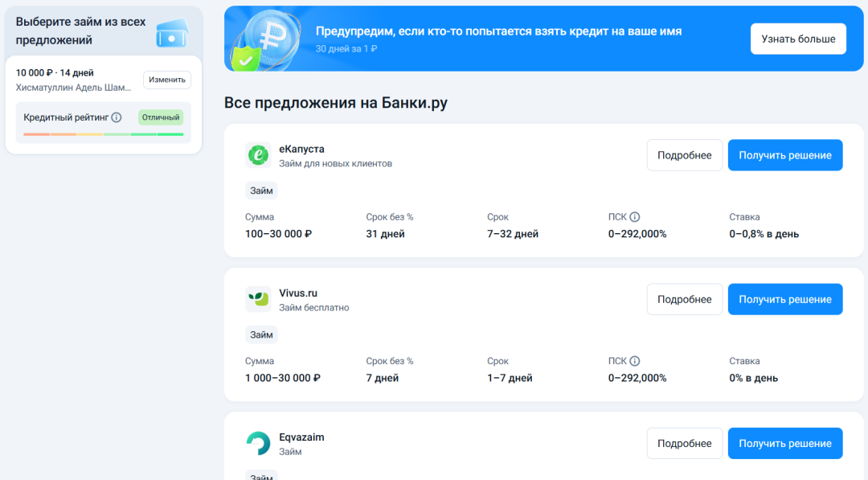Viewport: 868px width, 480px height.
Task: Change loan parameters with Изменить
Action: point(167,80)
